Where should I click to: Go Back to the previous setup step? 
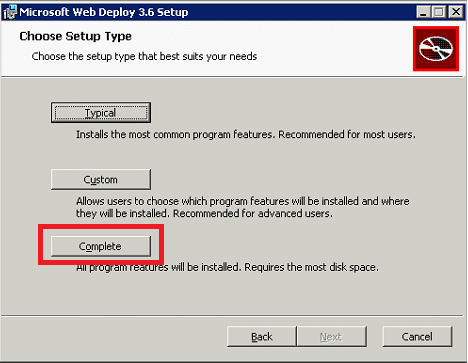click(x=262, y=337)
